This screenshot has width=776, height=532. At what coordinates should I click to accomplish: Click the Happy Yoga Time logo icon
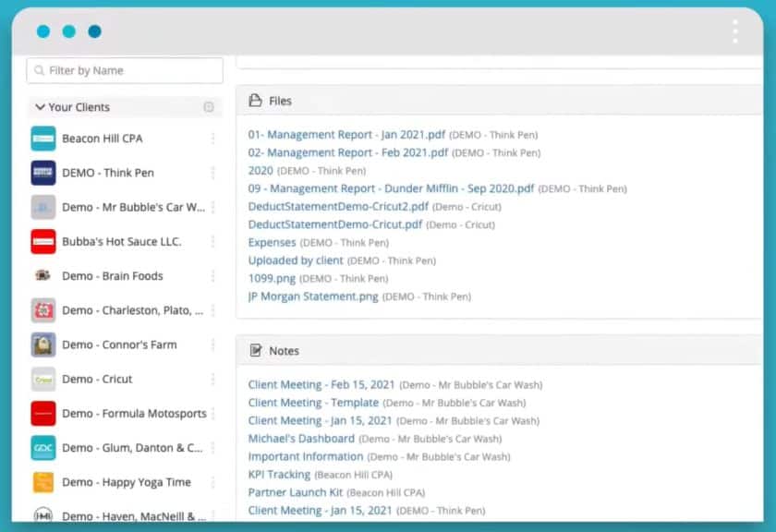click(43, 482)
